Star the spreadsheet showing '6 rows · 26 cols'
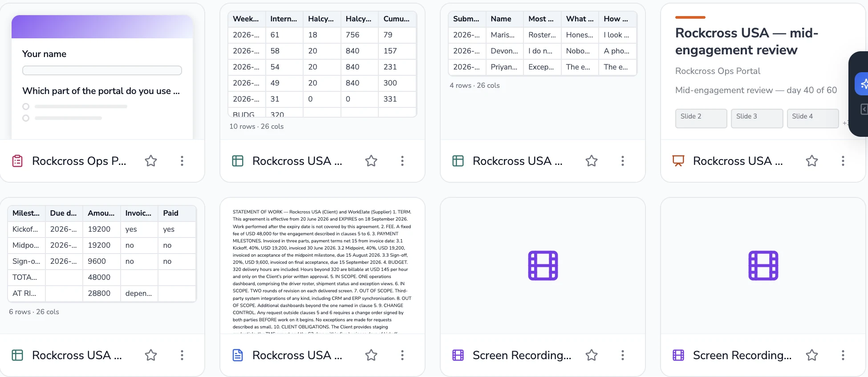868x377 pixels. 151,355
